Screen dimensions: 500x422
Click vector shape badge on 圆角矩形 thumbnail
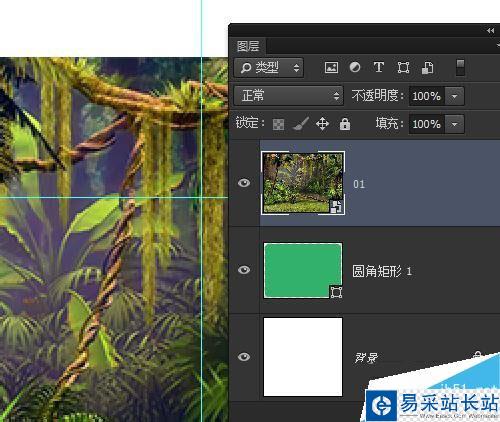click(336, 292)
